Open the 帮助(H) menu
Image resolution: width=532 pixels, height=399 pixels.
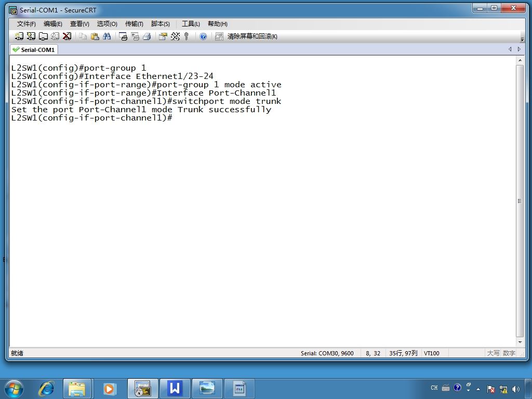point(218,24)
